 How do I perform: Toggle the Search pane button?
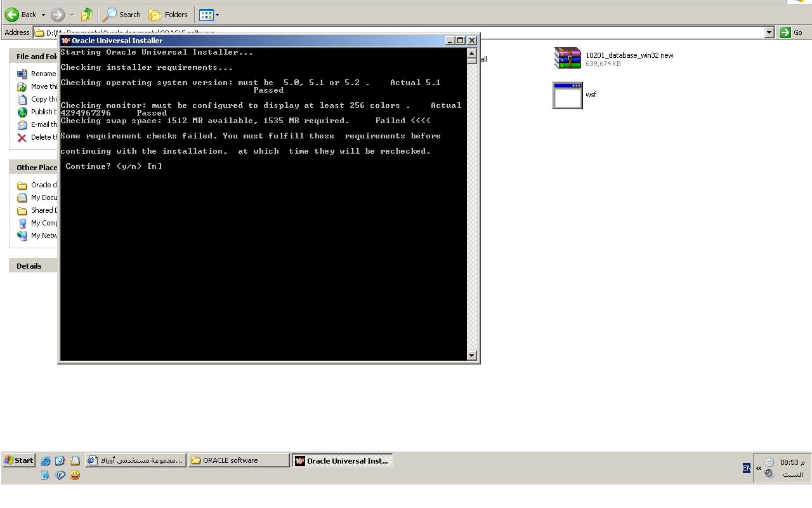[x=122, y=15]
